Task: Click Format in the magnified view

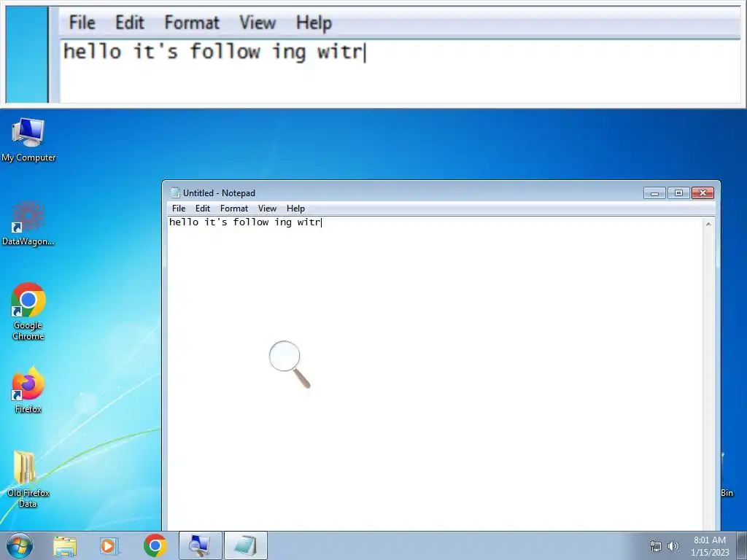Action: click(192, 23)
